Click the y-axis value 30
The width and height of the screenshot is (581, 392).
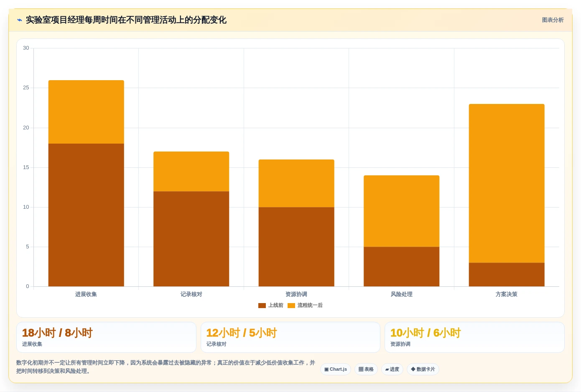click(x=26, y=48)
